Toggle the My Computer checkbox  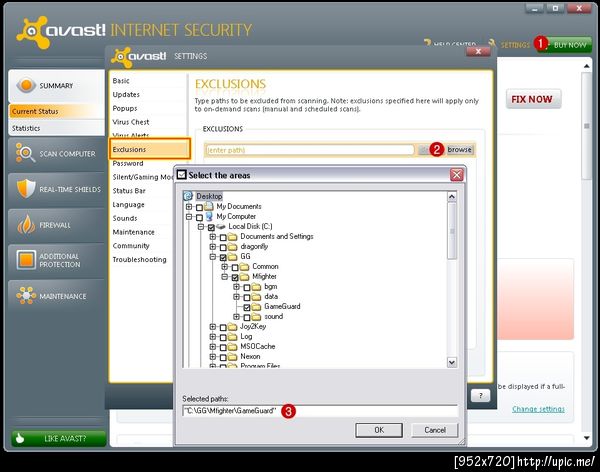pyautogui.click(x=199, y=217)
